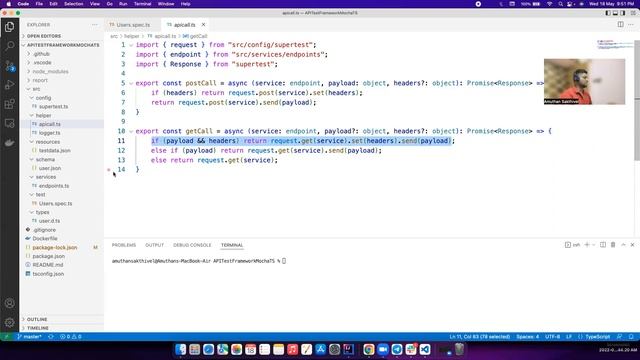Close the apicall.ts editor tab
This screenshot has height=360, width=640.
click(203, 25)
